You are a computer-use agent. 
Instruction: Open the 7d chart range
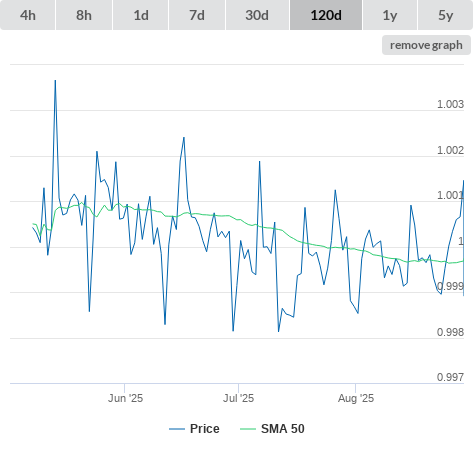[197, 15]
